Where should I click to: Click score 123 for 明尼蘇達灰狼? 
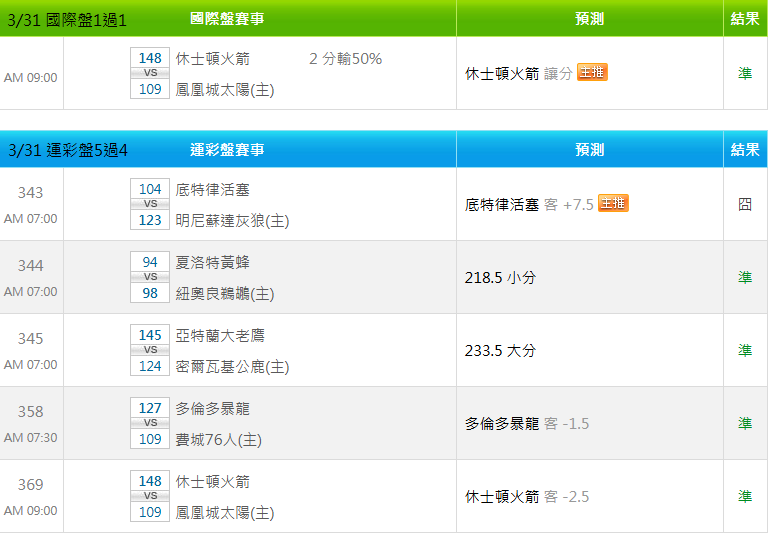tap(150, 219)
